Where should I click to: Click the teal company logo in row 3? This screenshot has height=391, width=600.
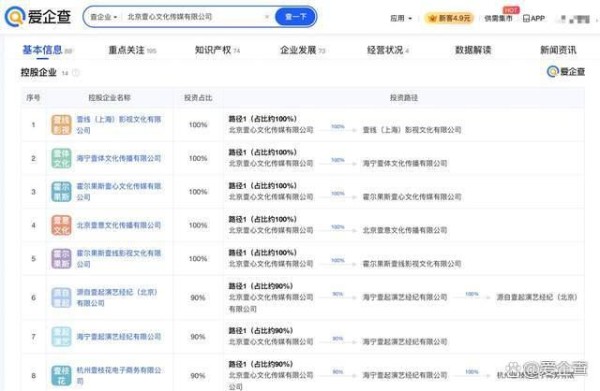(x=61, y=192)
